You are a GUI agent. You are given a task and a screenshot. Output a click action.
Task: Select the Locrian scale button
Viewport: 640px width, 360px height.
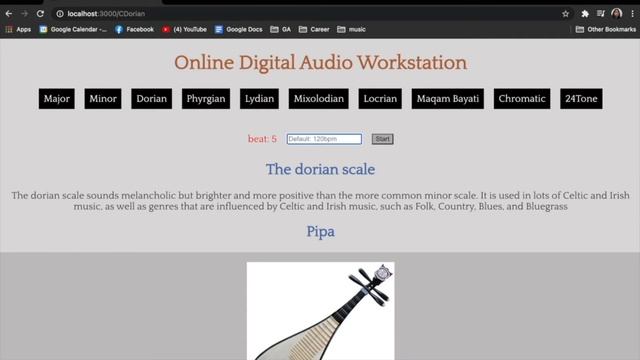coord(380,99)
